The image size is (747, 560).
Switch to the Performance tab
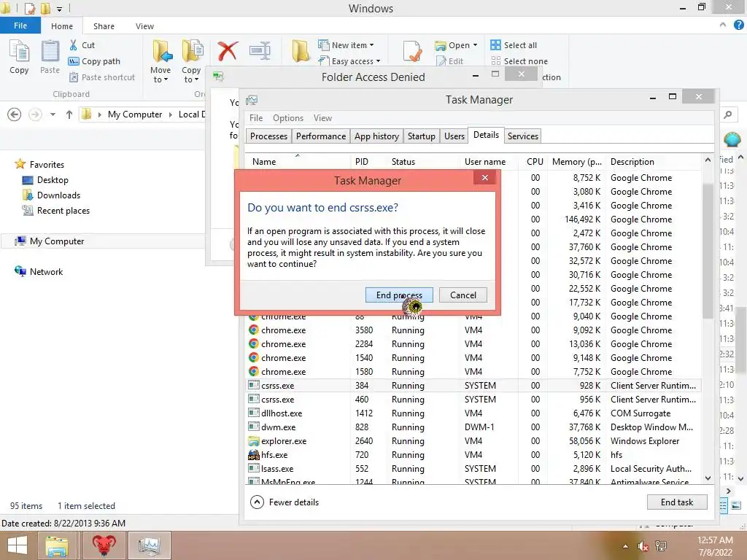click(x=321, y=136)
